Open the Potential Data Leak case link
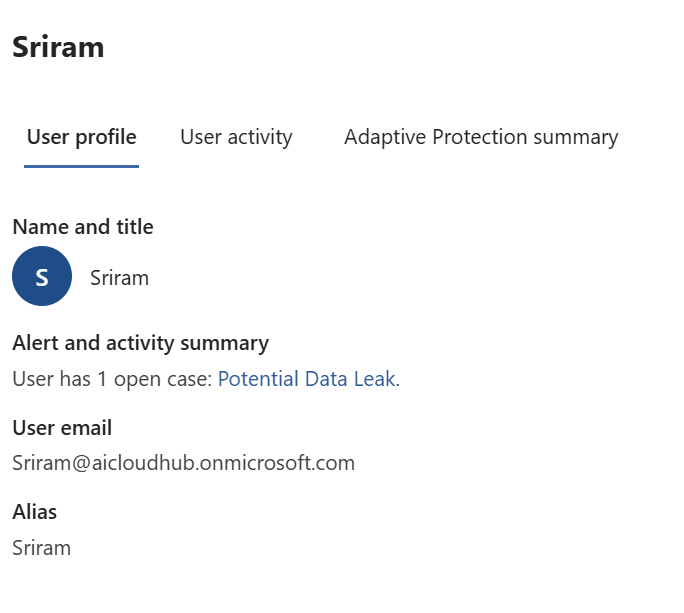 pyautogui.click(x=306, y=379)
